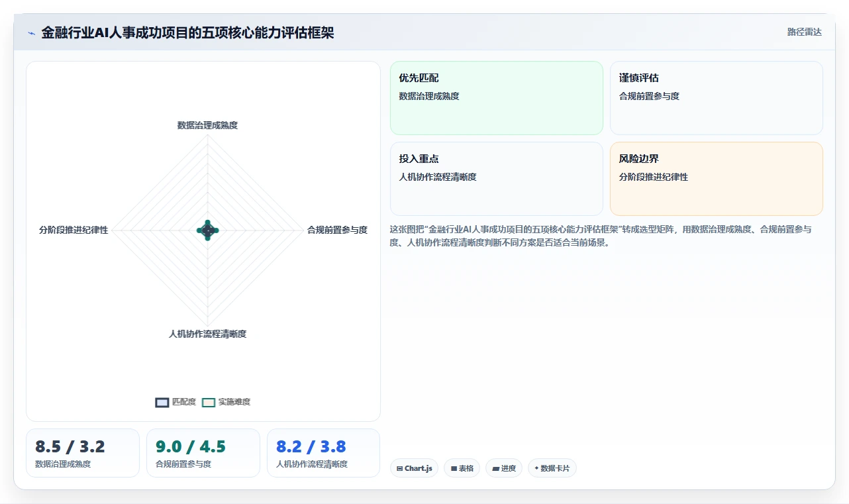849x504 pixels.
Task: Click the Chart.js tag
Action: [x=414, y=468]
